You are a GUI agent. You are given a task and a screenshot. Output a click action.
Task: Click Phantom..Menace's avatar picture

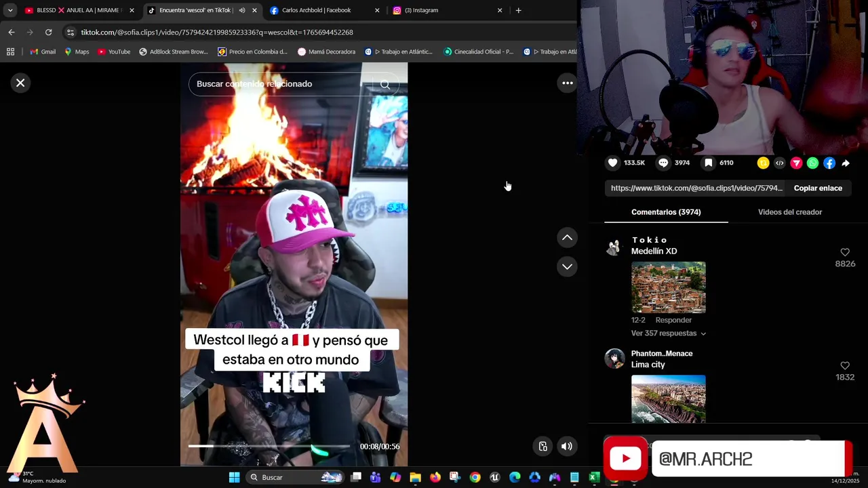[614, 359]
